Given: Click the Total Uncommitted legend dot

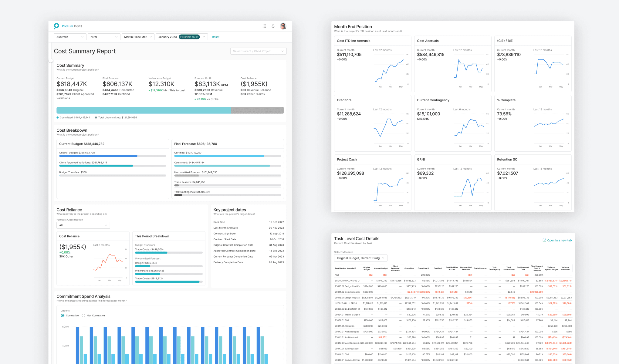Looking at the screenshot, I should point(96,118).
